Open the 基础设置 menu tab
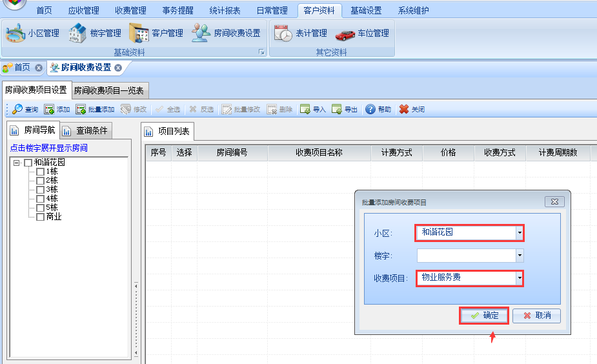This screenshot has height=364, width=597. pyautogui.click(x=367, y=11)
